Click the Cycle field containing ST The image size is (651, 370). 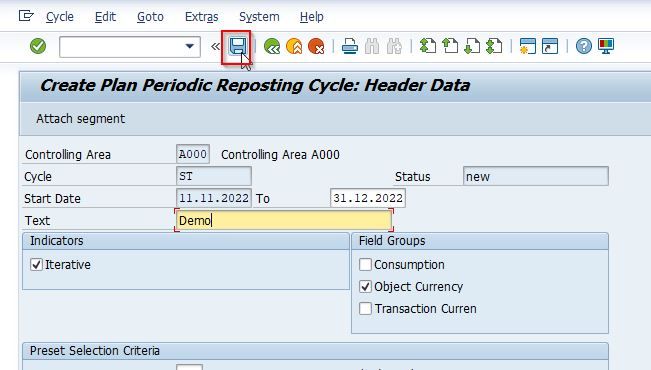click(213, 176)
